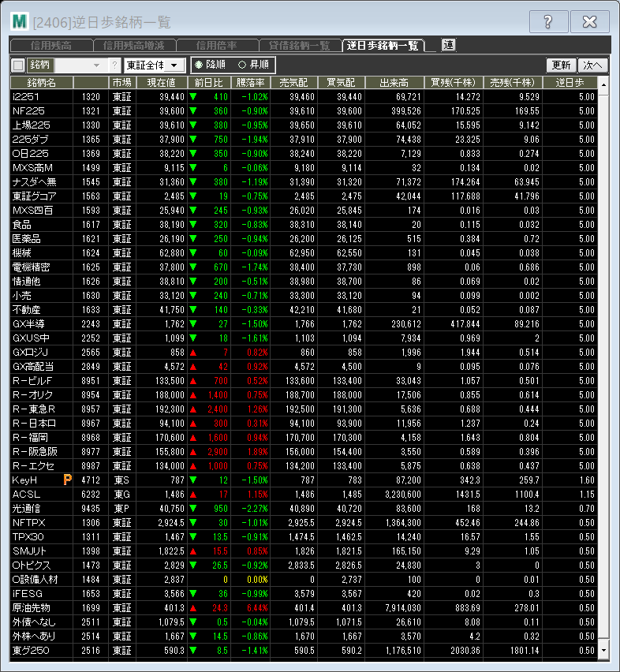Sort by the 買残(千株) column header

(454, 82)
